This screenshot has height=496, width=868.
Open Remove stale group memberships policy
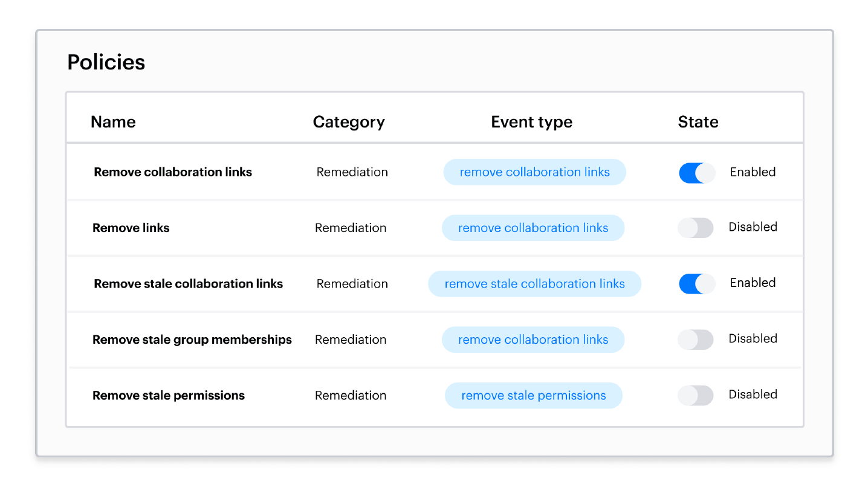click(192, 340)
